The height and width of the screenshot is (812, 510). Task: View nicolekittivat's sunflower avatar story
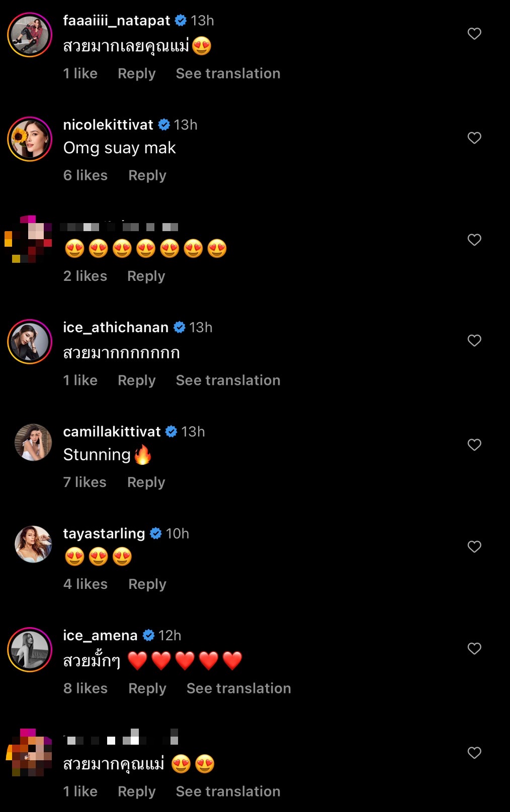[30, 139]
